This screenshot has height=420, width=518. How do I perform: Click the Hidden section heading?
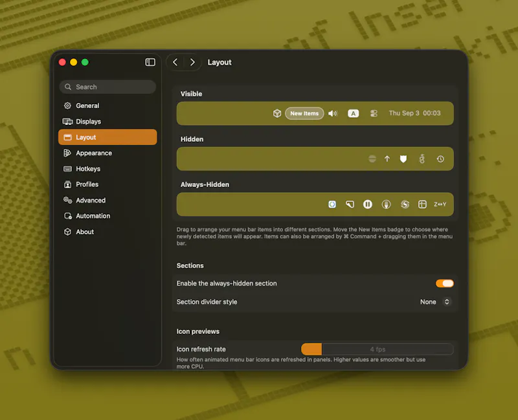click(x=192, y=139)
